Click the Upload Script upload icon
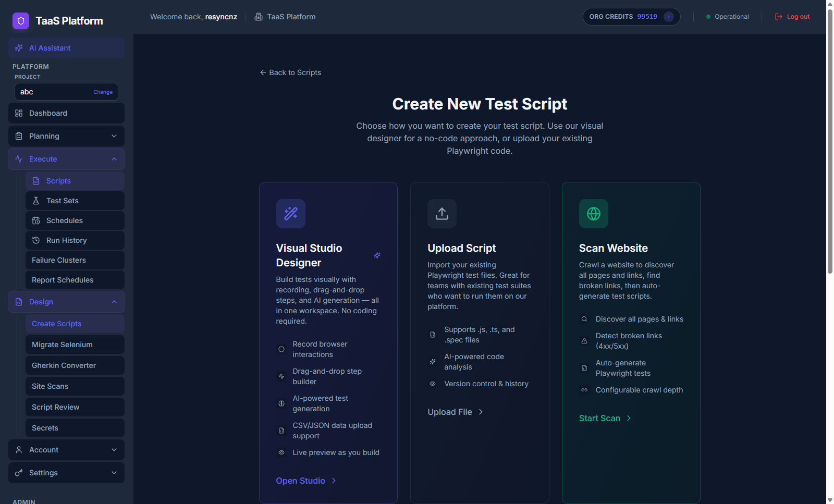This screenshot has width=834, height=504. pos(441,213)
